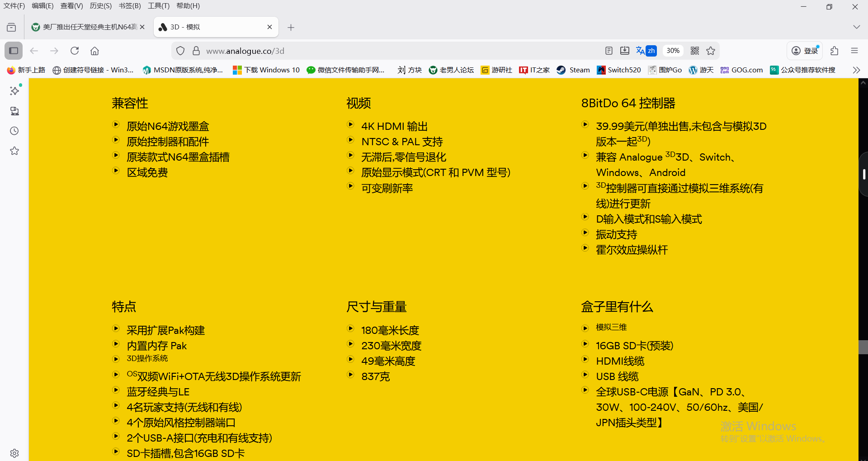Click the 登录 sign-in button
Image resolution: width=868 pixels, height=461 pixels.
tap(806, 51)
